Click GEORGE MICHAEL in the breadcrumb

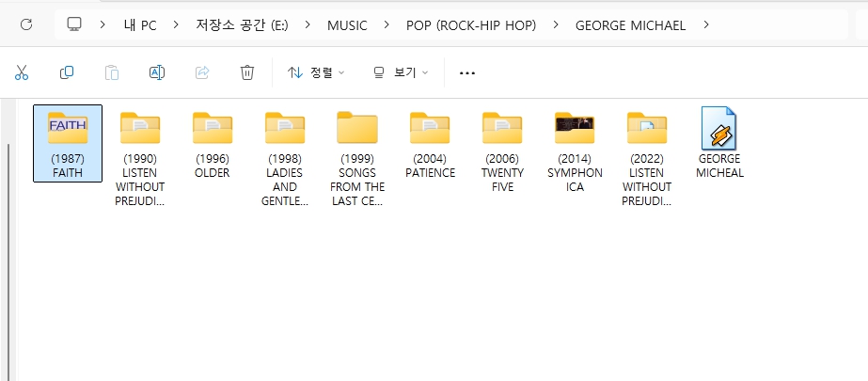click(630, 25)
